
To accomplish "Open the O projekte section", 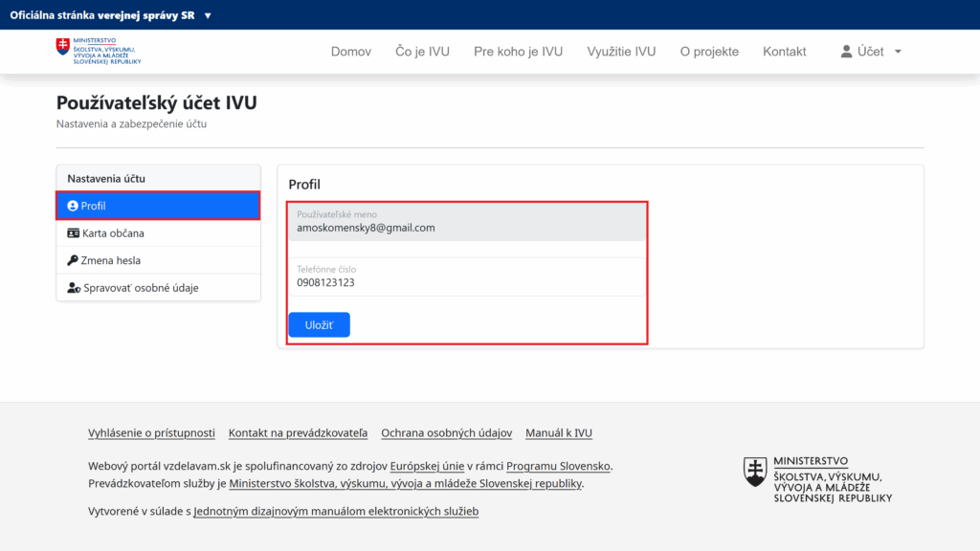I will [709, 52].
